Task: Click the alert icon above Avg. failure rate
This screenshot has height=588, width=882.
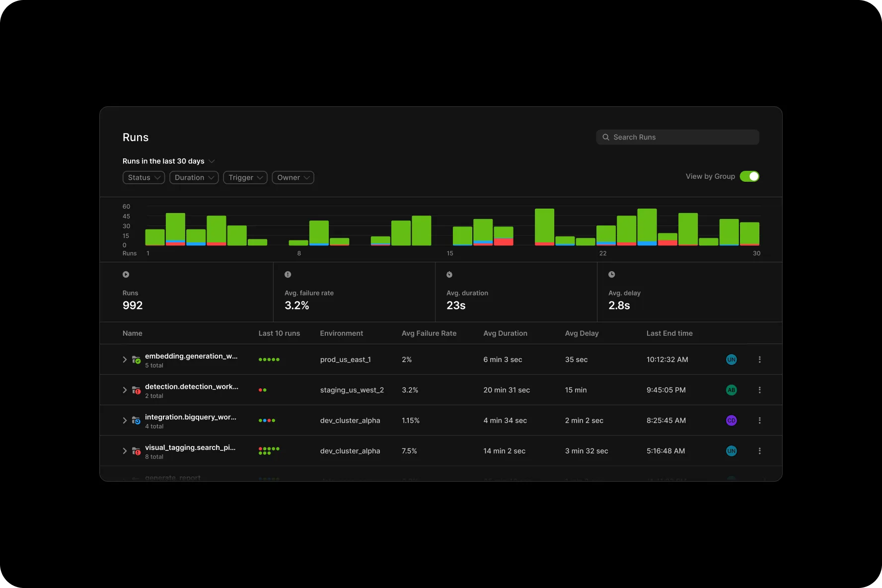Action: 288,274
